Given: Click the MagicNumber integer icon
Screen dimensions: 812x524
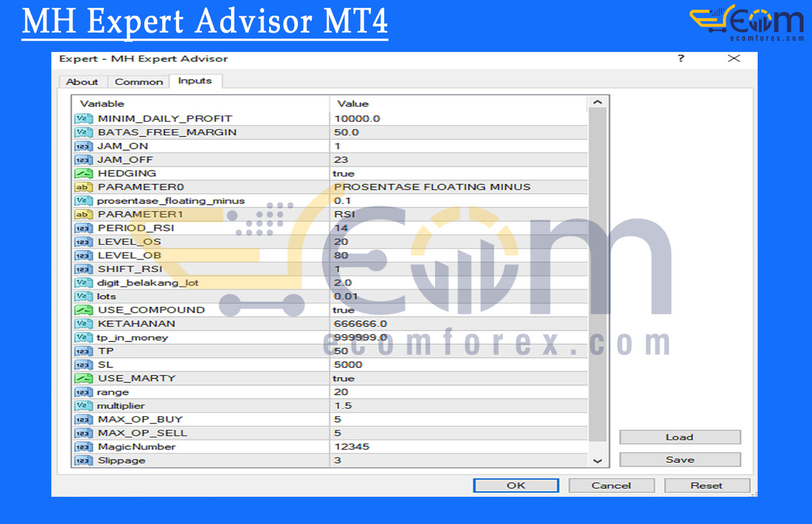Looking at the screenshot, I should pos(83,447).
